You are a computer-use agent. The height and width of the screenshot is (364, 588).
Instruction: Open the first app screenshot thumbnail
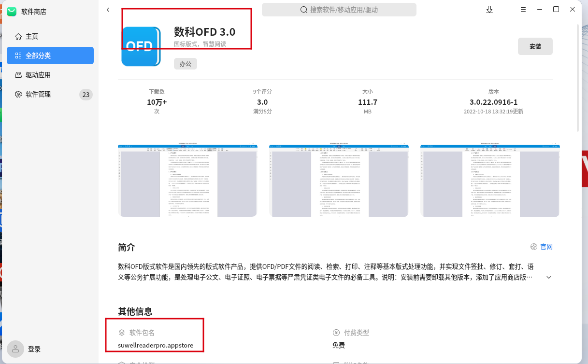[187, 181]
